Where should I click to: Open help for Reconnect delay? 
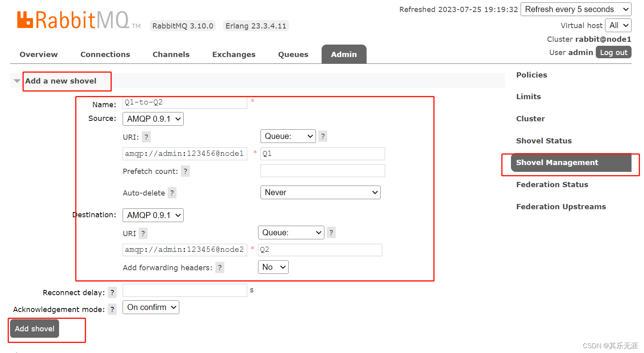pos(112,293)
